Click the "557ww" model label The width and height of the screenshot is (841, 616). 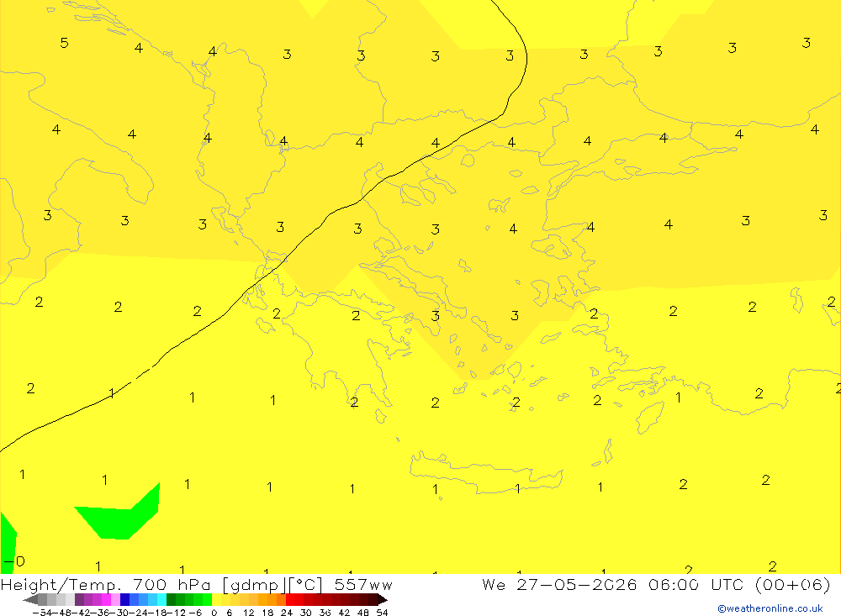tap(363, 584)
